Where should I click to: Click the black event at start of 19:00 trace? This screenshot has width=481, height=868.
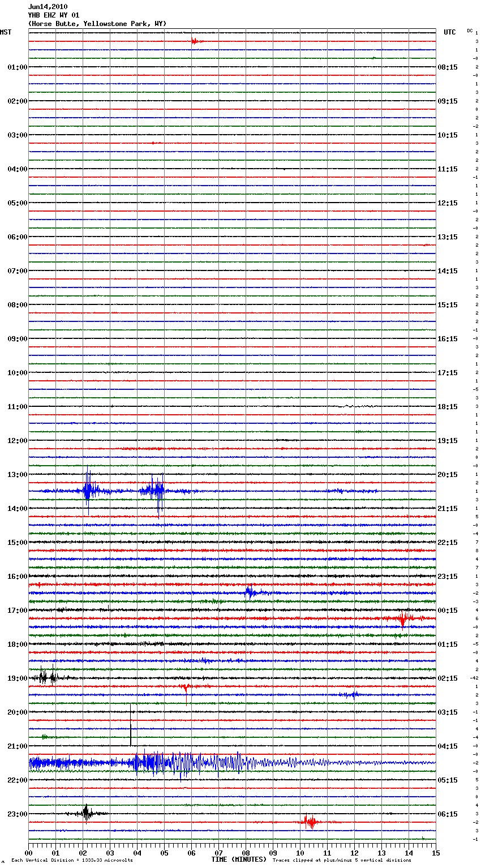48,677
